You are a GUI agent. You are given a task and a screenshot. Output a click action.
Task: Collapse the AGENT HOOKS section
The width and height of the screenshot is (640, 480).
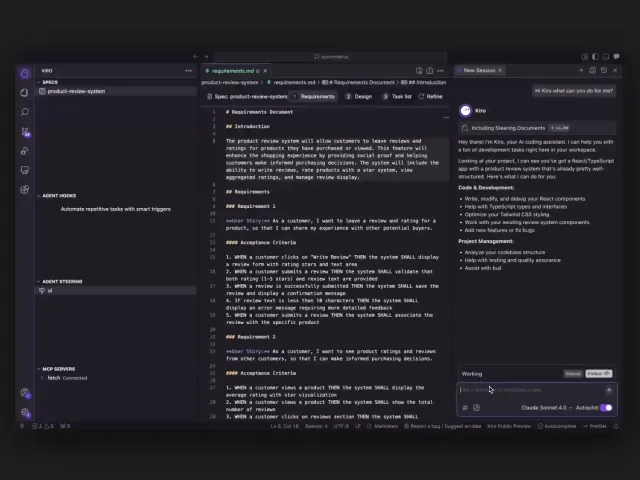pyautogui.click(x=59, y=196)
